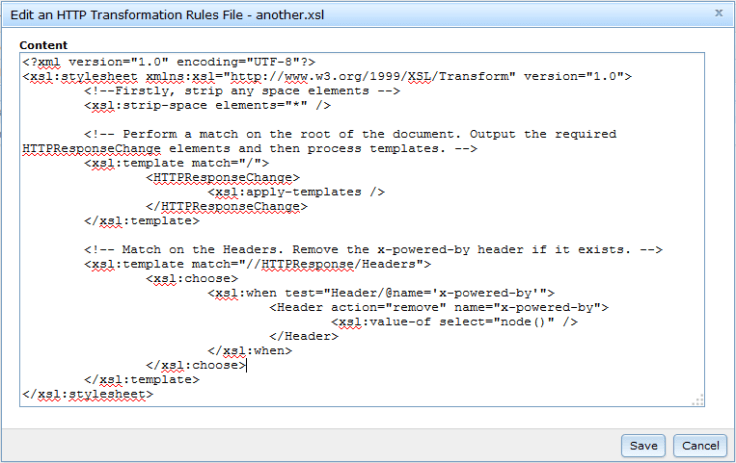Click the Save button
Screen dimensions: 736x463
(642, 445)
